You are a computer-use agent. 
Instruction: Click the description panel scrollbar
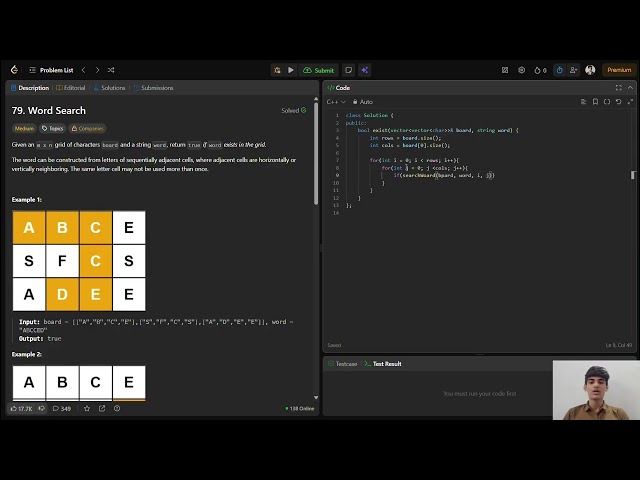316,153
